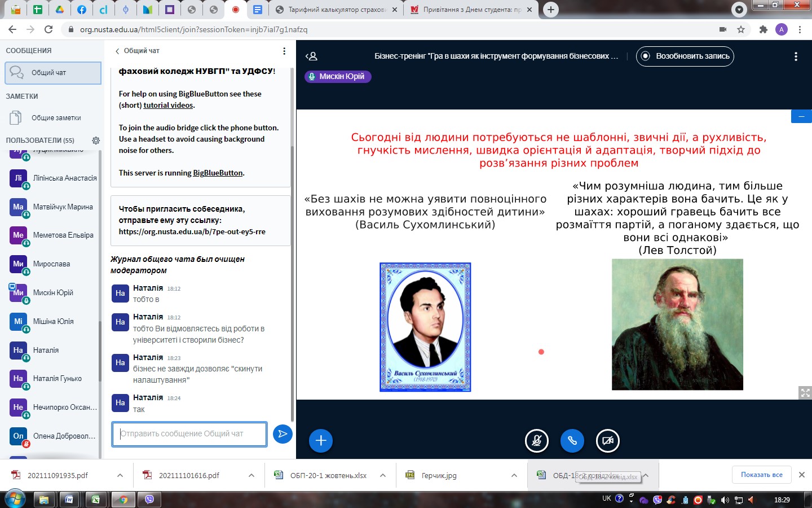
Task: Resume recording with Возобновить запись button
Action: [685, 56]
